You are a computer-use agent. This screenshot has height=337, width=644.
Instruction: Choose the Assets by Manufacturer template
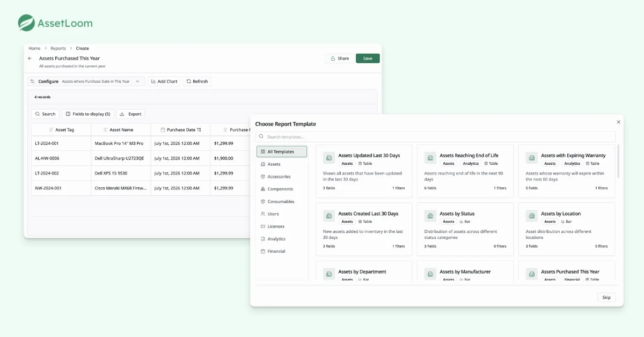[x=465, y=270]
